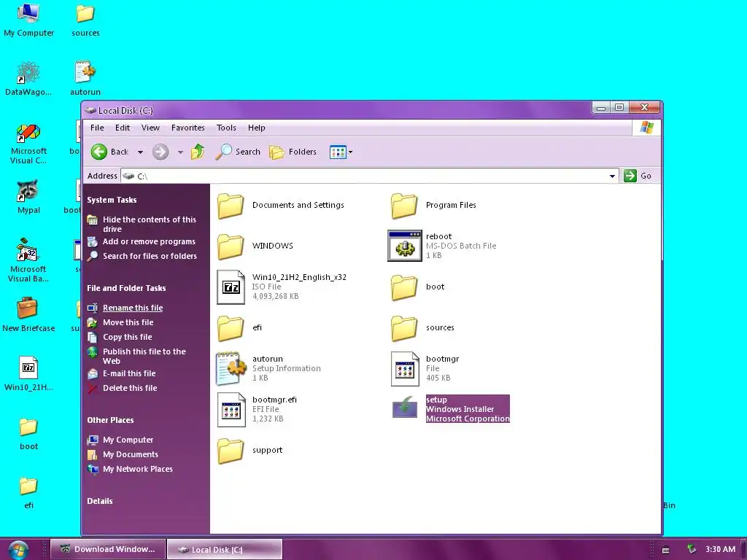Collapse the Other Places section header
This screenshot has height=560, width=747.
tap(111, 420)
